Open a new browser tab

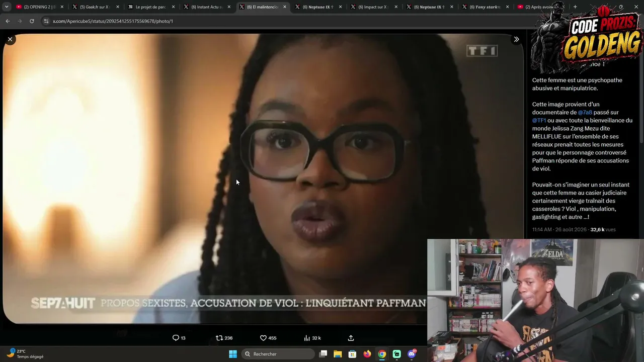575,7
